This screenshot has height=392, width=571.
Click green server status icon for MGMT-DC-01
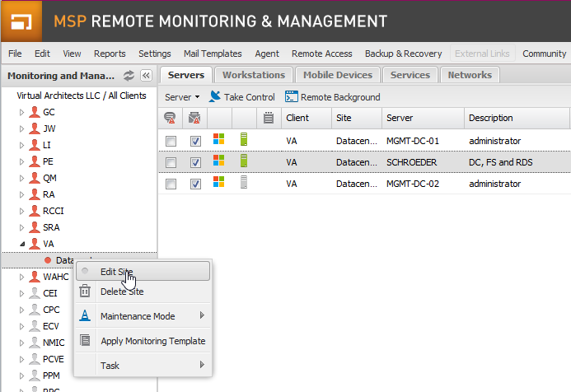244,139
